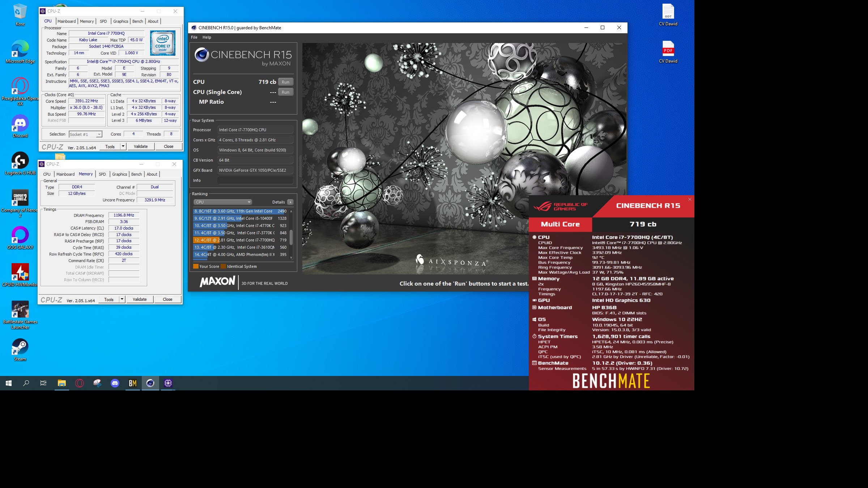Select ranking row 10 Core i7-4770K
This screenshot has width=868, height=488.
pos(241,226)
